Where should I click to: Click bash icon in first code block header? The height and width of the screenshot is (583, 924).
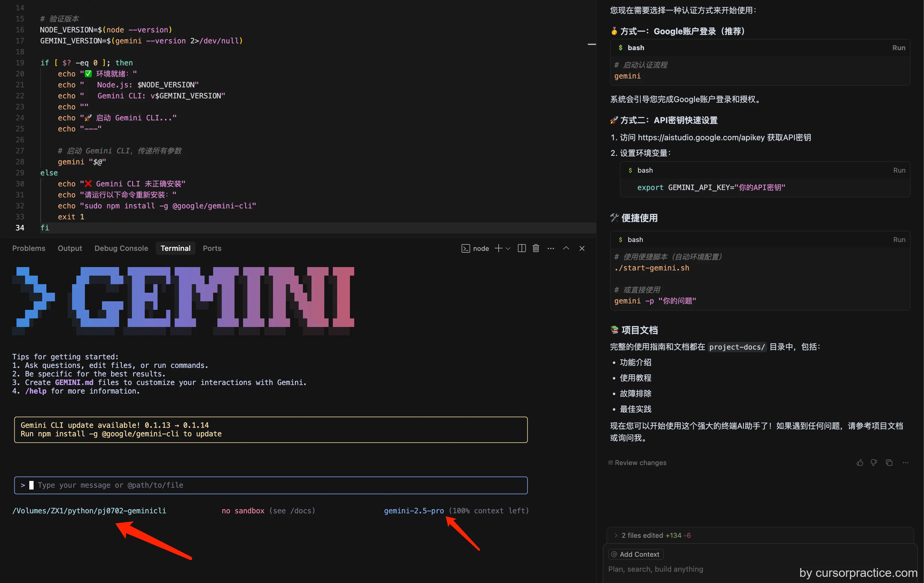pos(620,48)
